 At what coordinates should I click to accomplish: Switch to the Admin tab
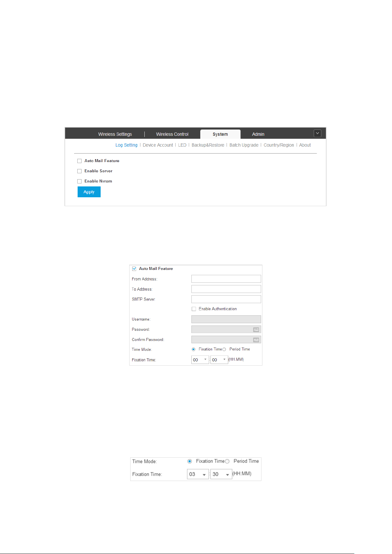point(258,134)
